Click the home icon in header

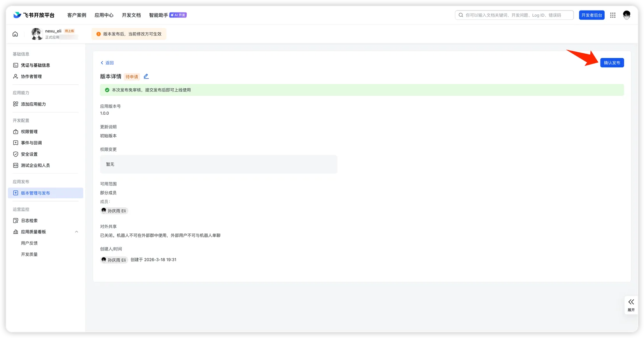point(15,34)
